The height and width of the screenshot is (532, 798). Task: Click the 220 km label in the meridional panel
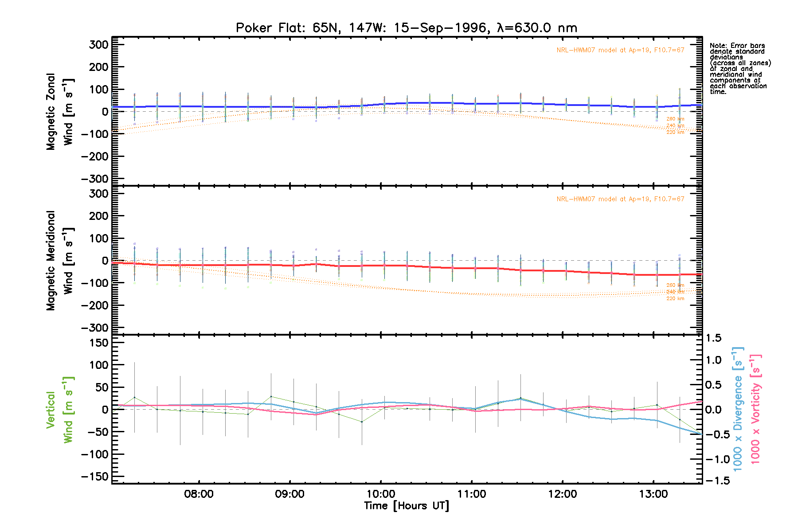click(x=675, y=299)
